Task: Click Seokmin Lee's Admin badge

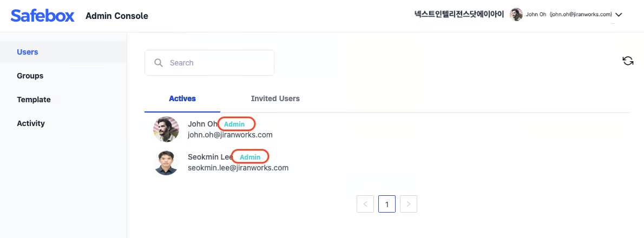Action: tap(250, 157)
